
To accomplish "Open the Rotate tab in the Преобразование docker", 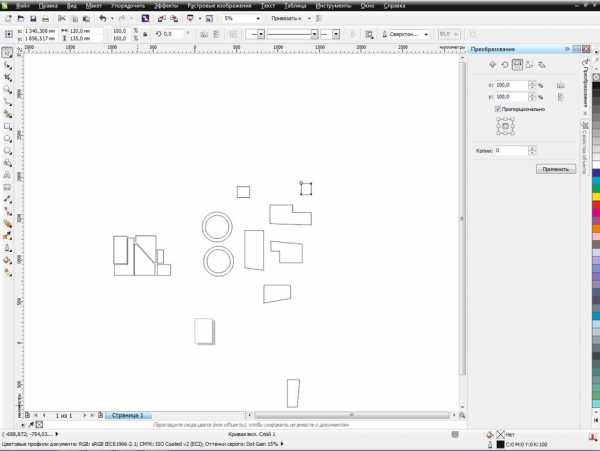I will pos(505,64).
